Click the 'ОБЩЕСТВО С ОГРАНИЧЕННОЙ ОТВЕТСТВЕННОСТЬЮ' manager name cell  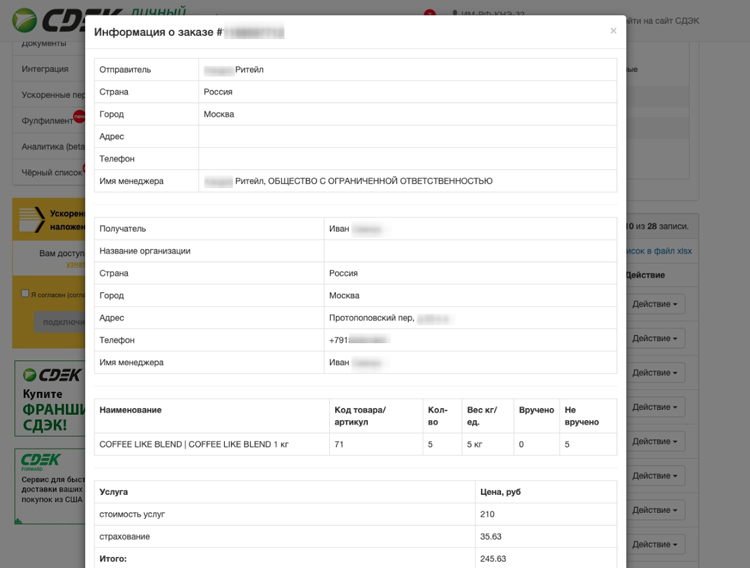coord(408,181)
